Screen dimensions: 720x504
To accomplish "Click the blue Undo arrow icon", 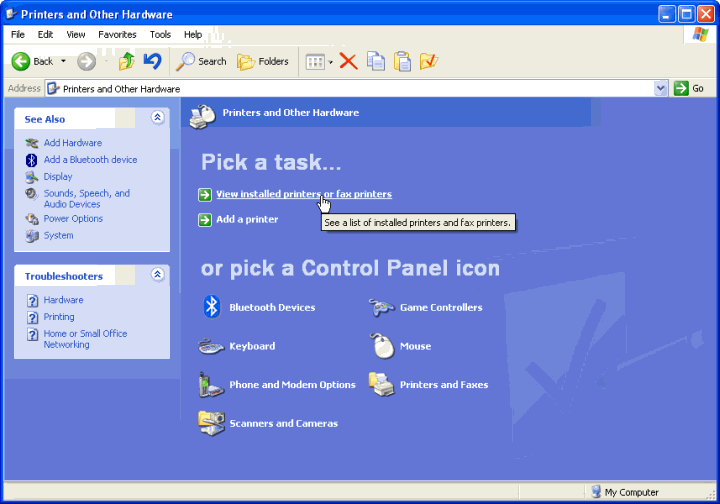I will [152, 61].
